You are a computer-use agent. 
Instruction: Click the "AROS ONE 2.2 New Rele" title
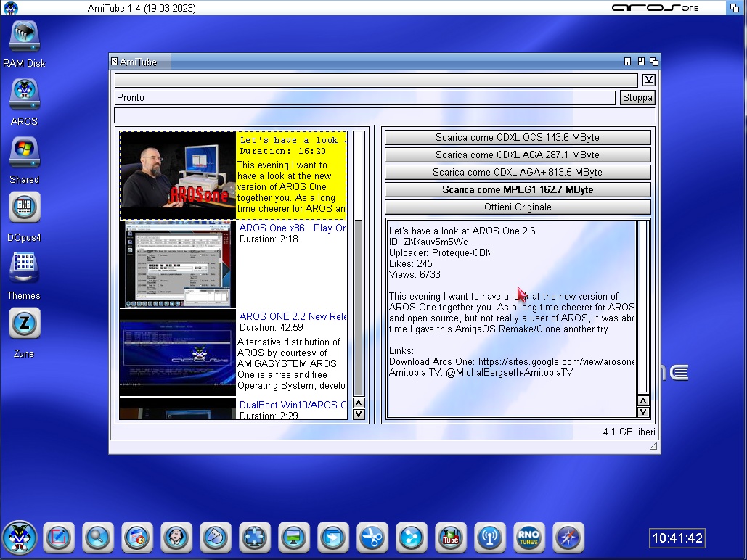[293, 317]
